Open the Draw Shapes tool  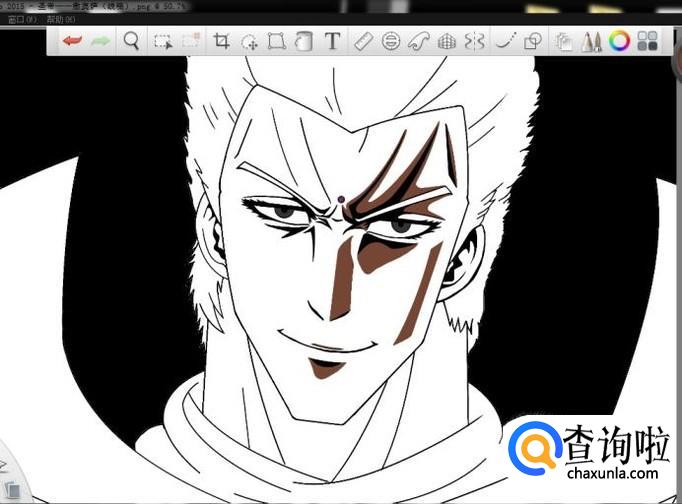point(533,42)
